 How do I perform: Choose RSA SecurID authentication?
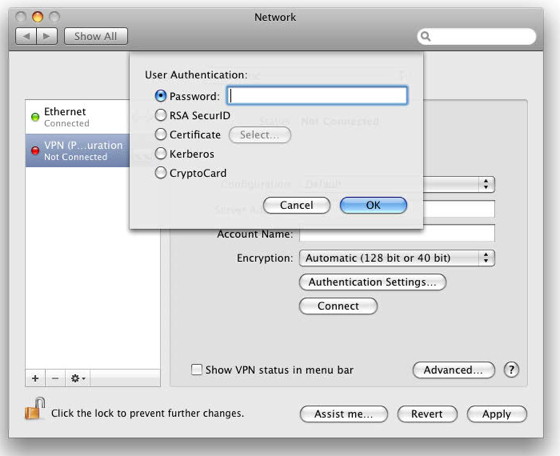click(x=160, y=115)
